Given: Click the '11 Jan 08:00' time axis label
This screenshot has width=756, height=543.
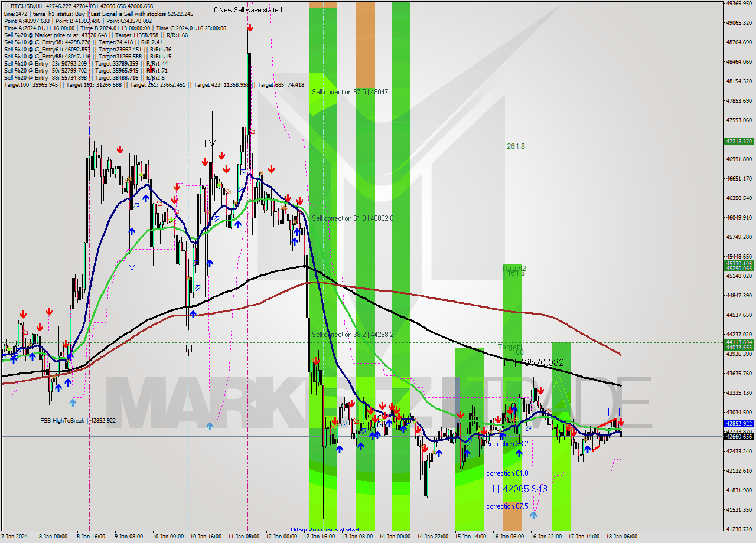Looking at the screenshot, I should [243, 537].
